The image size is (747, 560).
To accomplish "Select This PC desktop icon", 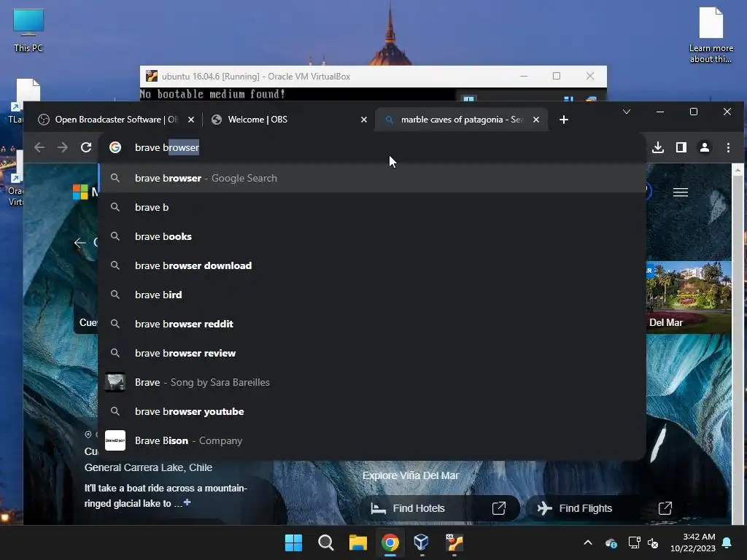I will pos(28,31).
